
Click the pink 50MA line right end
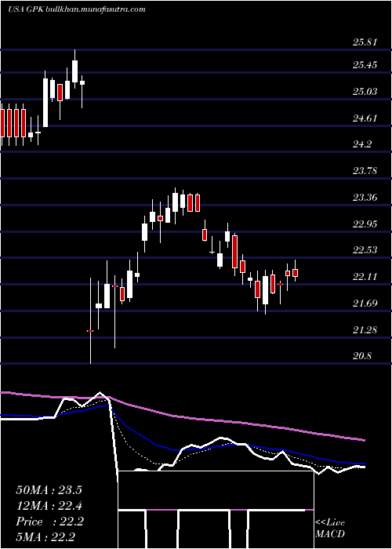363,440
